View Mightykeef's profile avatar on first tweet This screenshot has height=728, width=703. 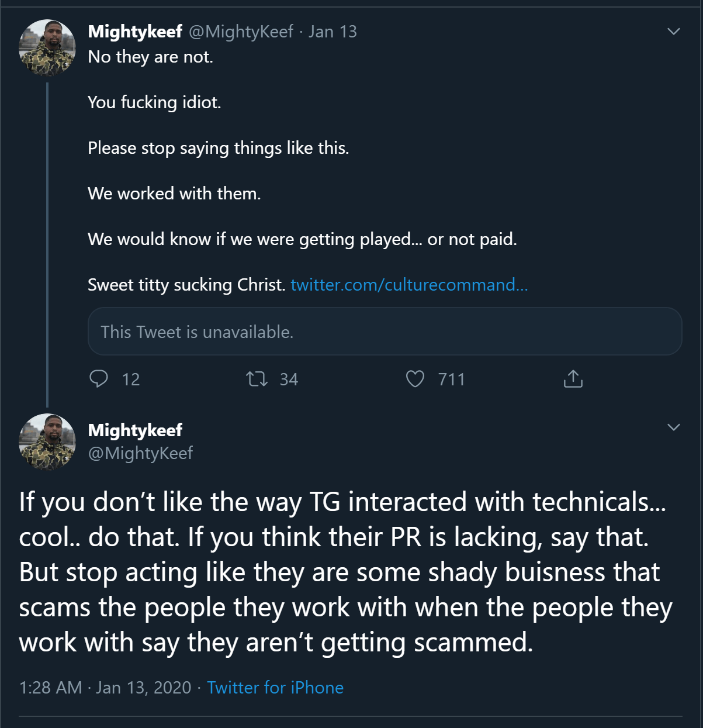[47, 47]
